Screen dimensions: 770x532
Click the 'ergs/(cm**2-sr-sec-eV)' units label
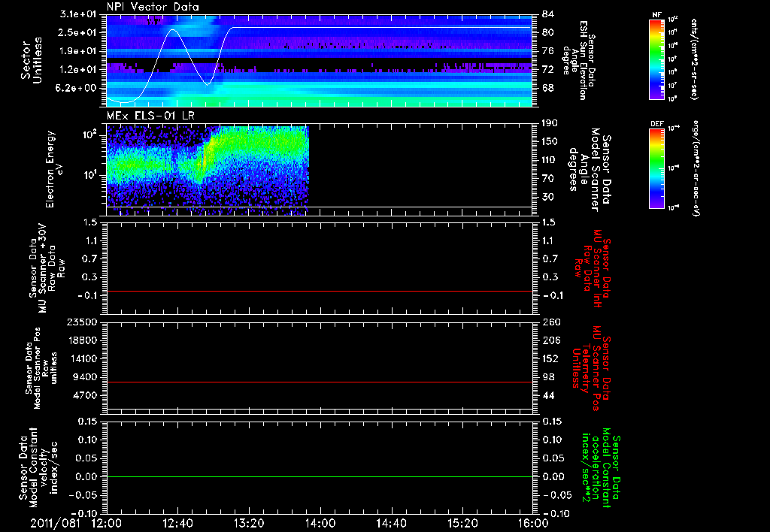[x=696, y=168]
